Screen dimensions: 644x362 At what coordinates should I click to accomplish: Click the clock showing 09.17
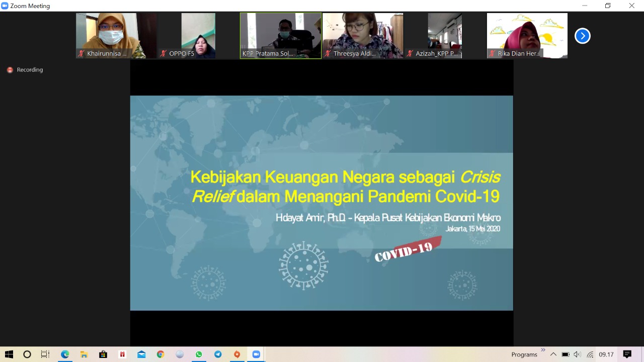point(606,354)
